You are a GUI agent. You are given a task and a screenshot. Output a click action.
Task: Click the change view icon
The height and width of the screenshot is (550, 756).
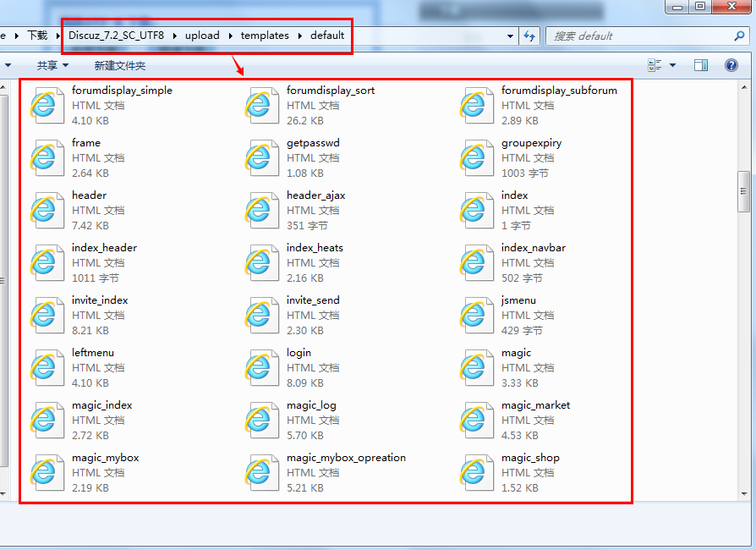click(655, 65)
